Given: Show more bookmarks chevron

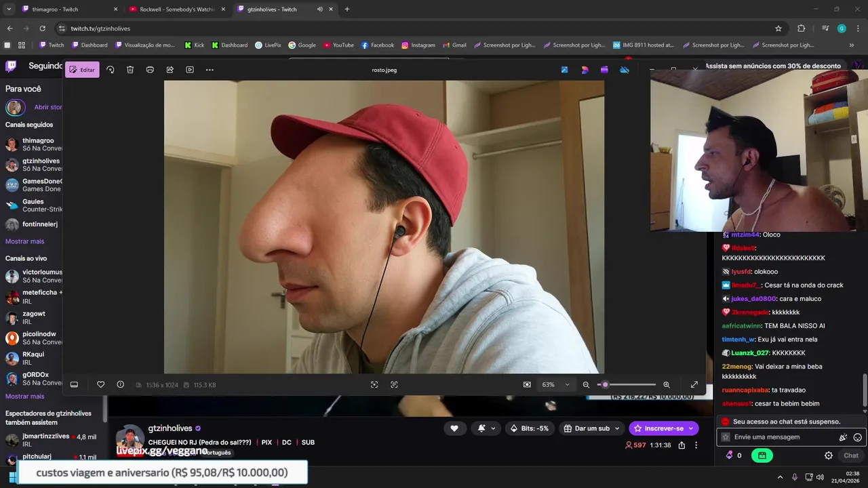Looking at the screenshot, I should coord(852,45).
